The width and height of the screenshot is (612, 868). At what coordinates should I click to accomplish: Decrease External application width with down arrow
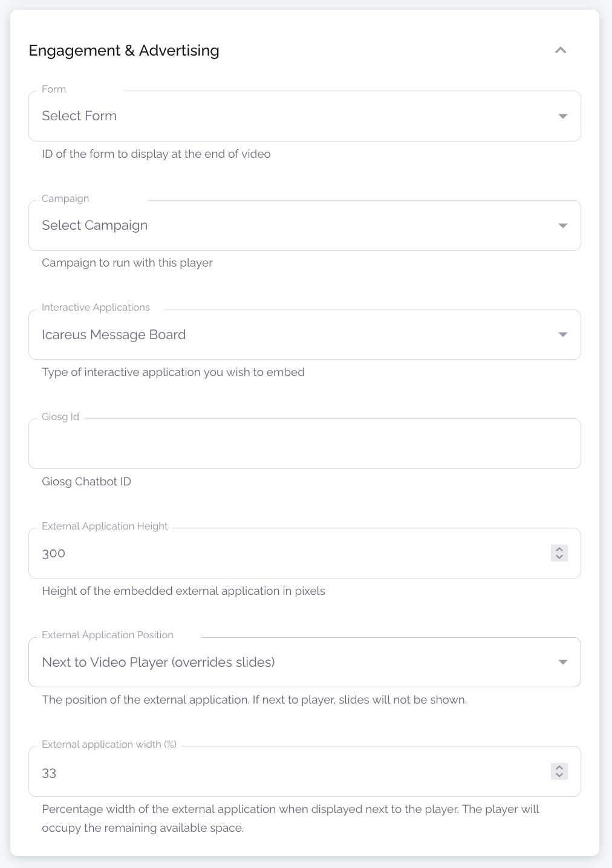559,775
